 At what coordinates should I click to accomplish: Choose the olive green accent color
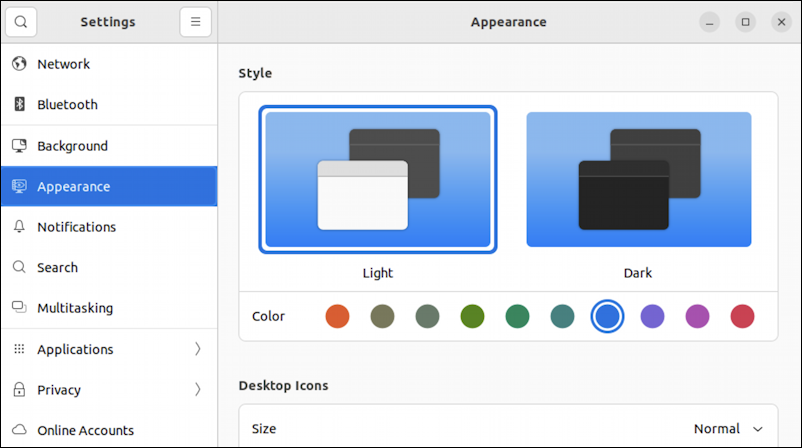pos(473,316)
